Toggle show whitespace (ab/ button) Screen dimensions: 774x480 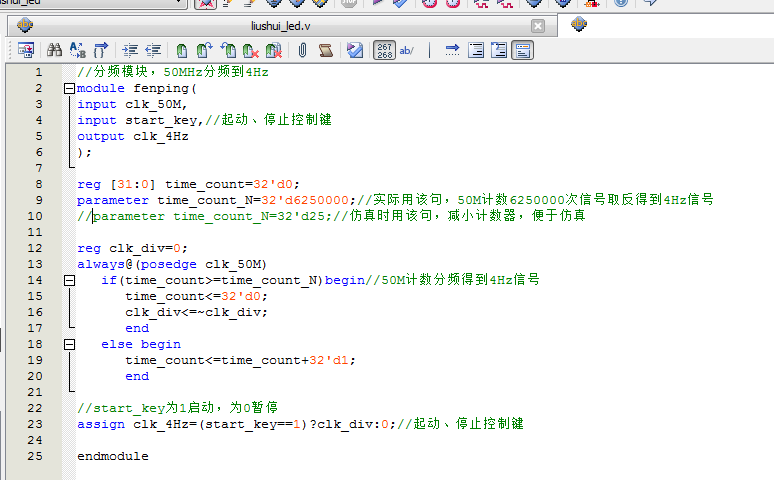coord(408,49)
